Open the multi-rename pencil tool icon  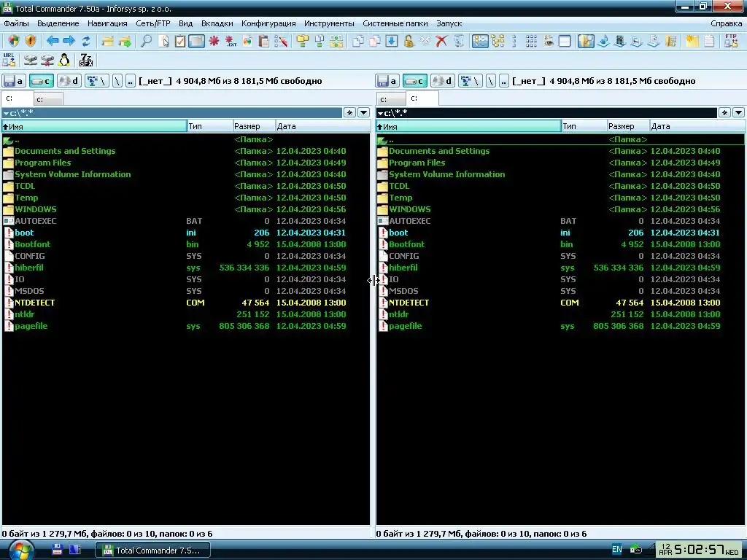coord(281,41)
